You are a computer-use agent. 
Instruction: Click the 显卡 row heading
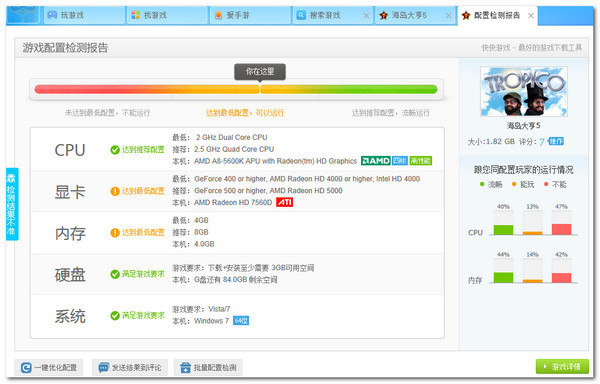pyautogui.click(x=70, y=192)
